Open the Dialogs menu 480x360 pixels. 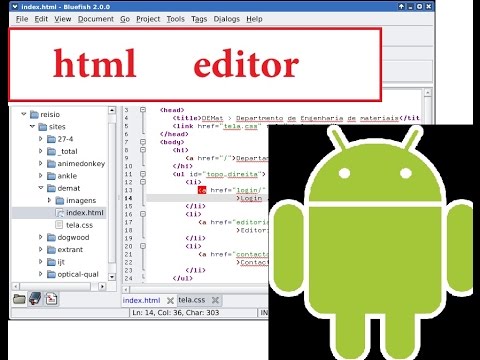point(227,19)
